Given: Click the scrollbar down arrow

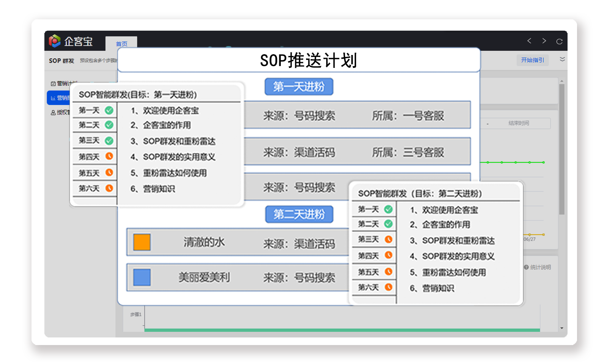Looking at the screenshot, I should point(561,328).
